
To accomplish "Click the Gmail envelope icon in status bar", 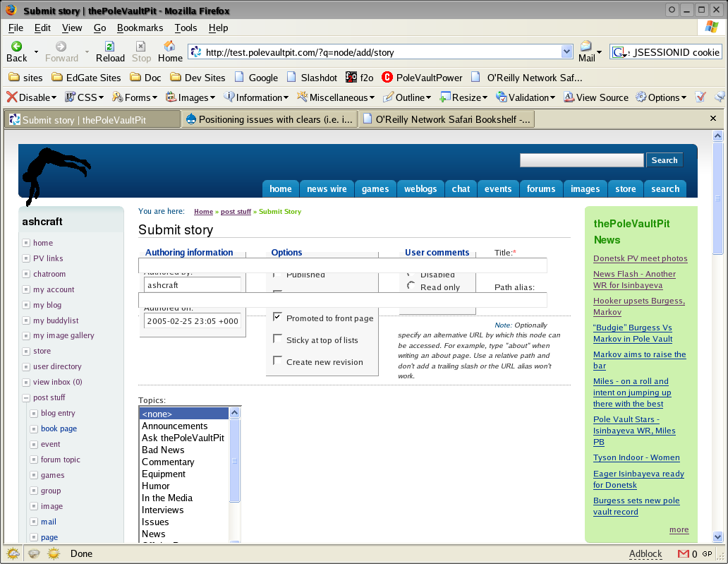I will 684,553.
